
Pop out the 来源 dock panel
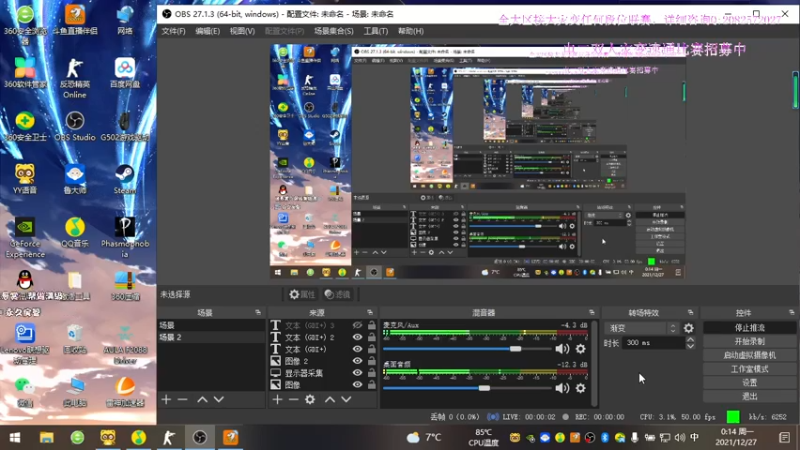point(370,312)
